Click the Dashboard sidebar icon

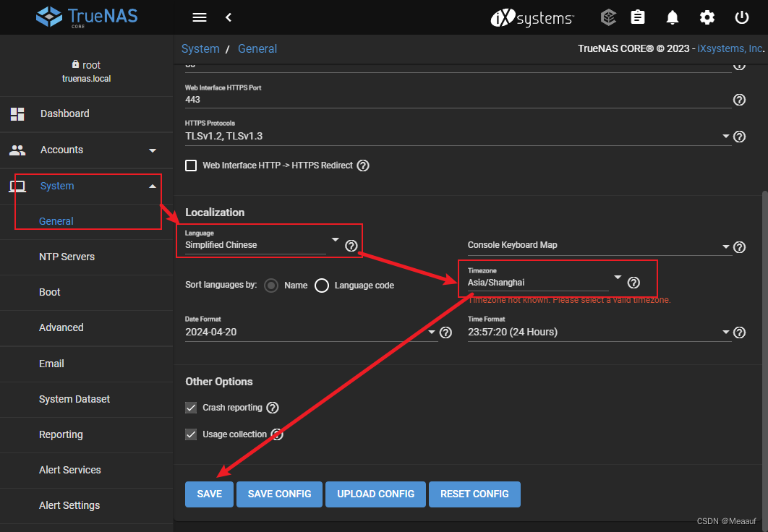[x=17, y=114]
